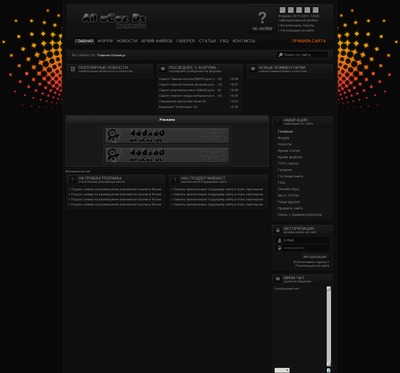This screenshot has height=373, width=400.
Task: Click the All uCoz Ds site logo
Action: 114,20
